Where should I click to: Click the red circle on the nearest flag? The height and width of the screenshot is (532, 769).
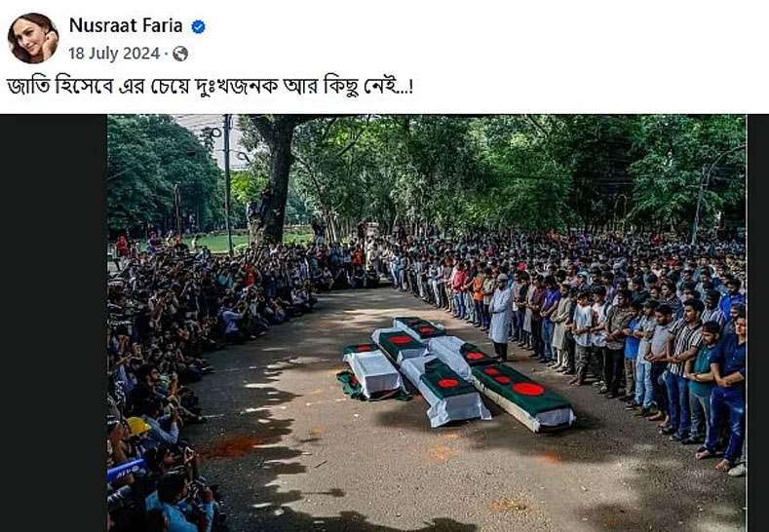click(x=528, y=390)
